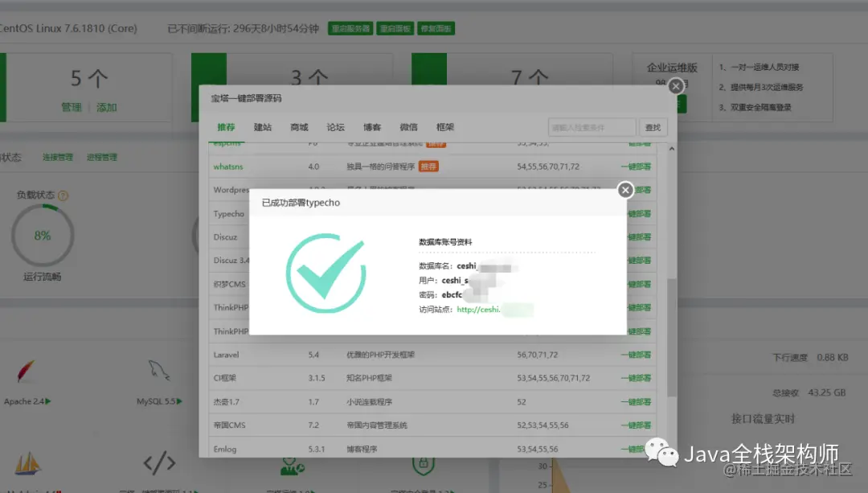Click the 8% load status gauge
This screenshot has height=493, width=868.
(x=43, y=236)
